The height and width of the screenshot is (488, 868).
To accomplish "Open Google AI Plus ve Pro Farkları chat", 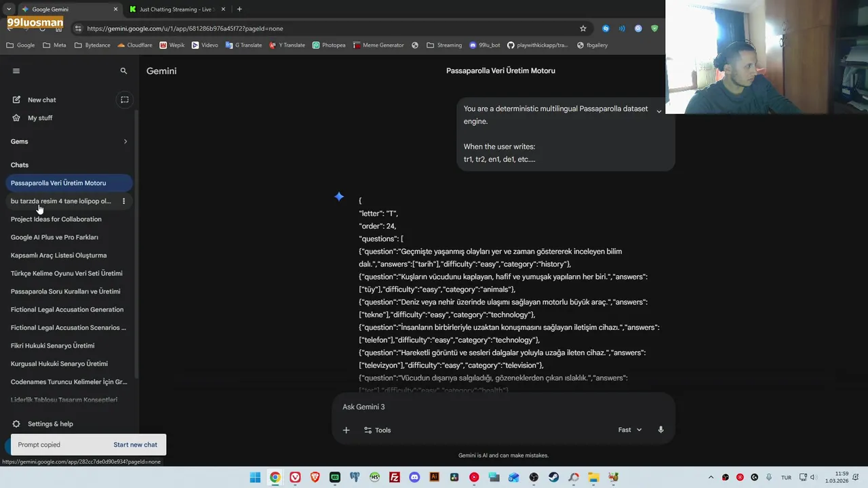I will tap(54, 237).
